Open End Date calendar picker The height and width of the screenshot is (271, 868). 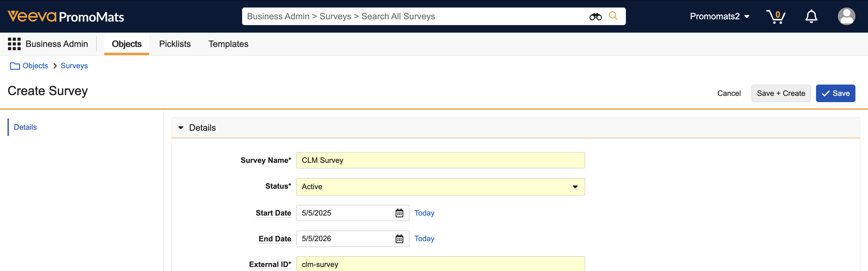click(x=399, y=239)
